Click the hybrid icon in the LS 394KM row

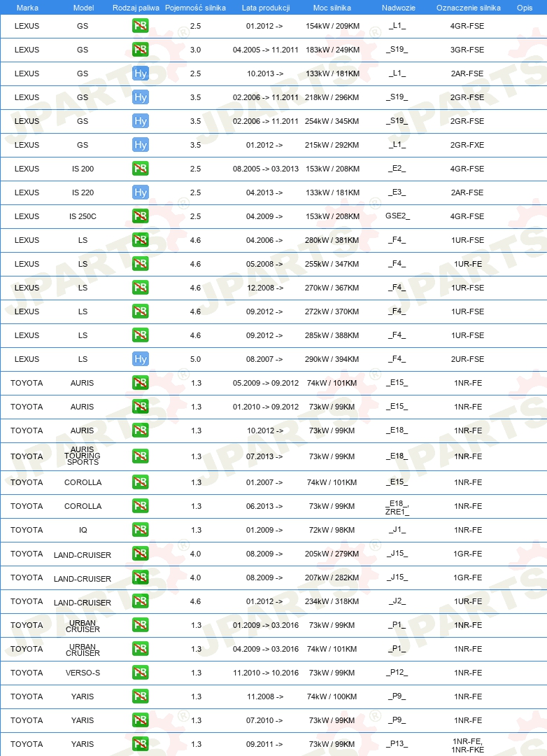point(140,358)
